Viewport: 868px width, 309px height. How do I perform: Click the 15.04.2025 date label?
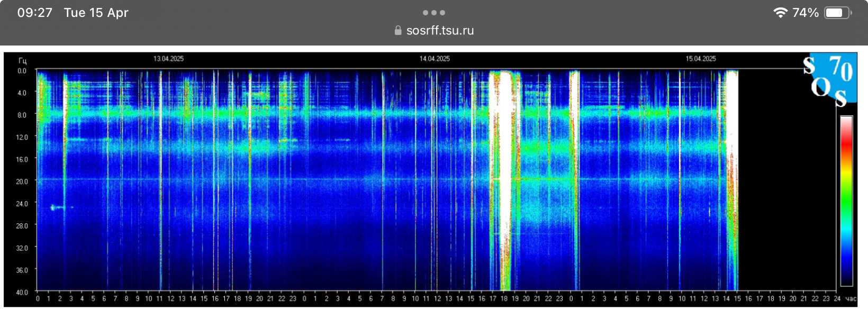point(701,59)
